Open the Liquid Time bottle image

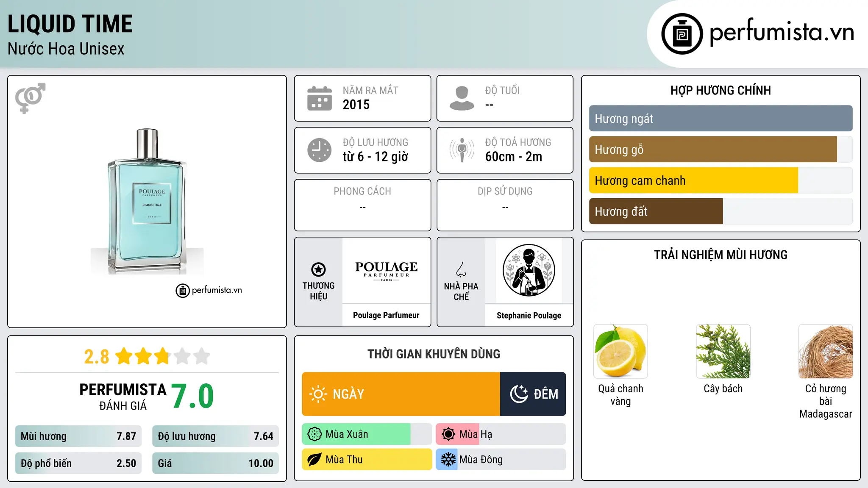coord(147,201)
